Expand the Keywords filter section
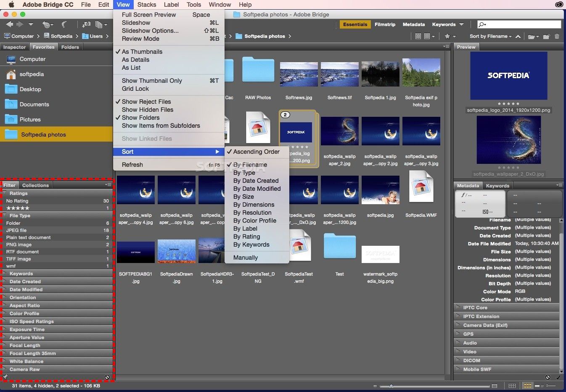566x392 pixels. 21,274
